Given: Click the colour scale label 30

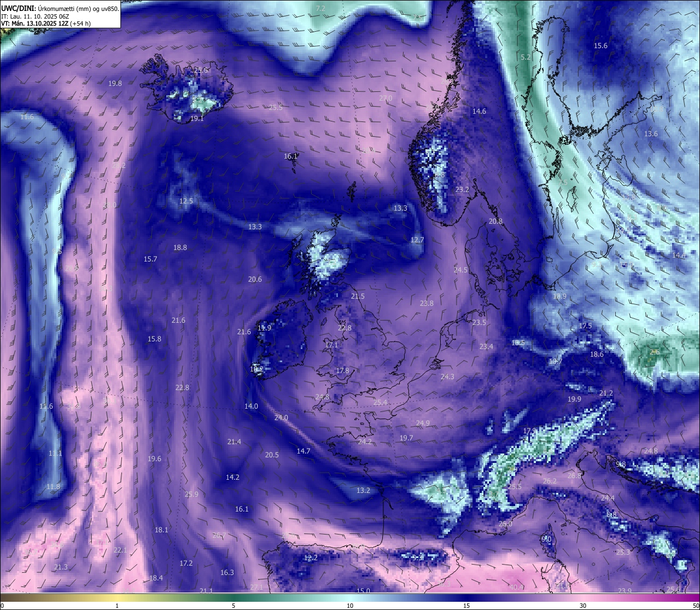Looking at the screenshot, I should [583, 606].
